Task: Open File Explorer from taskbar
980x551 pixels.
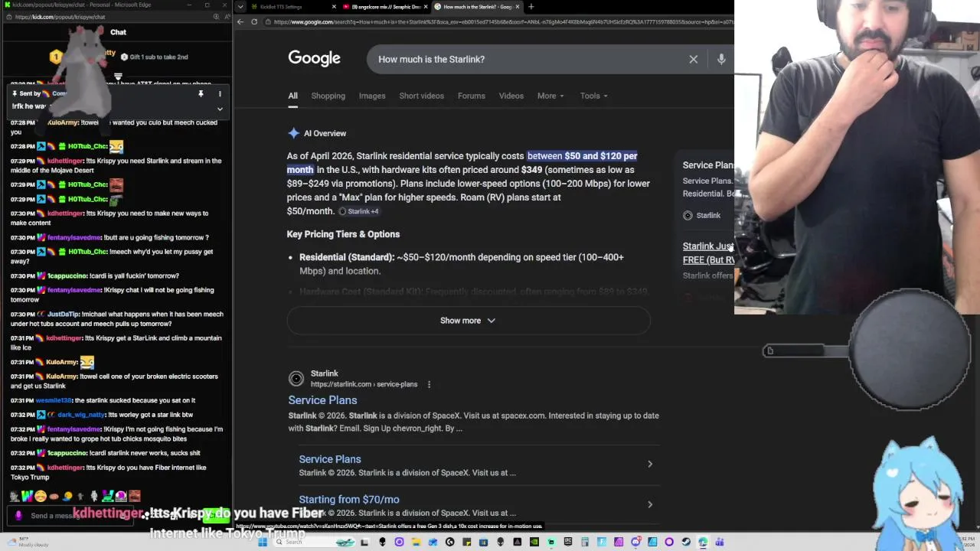Action: 416,542
